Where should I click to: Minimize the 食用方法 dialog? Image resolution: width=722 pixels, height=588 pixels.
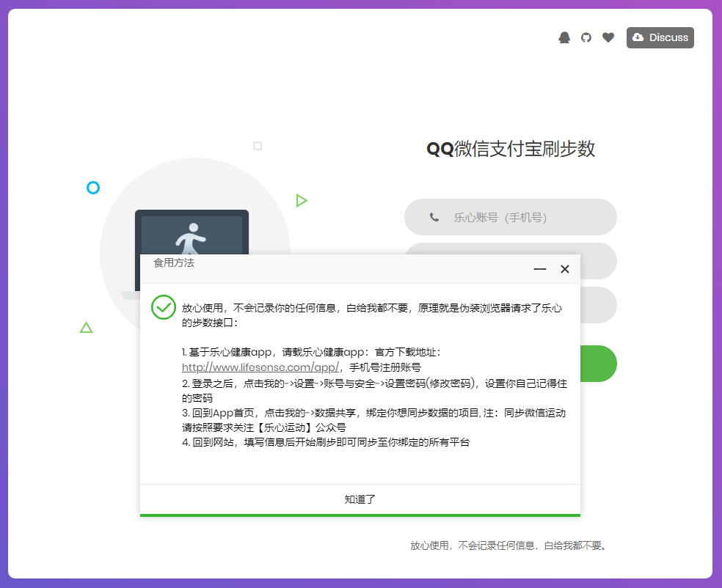539,269
